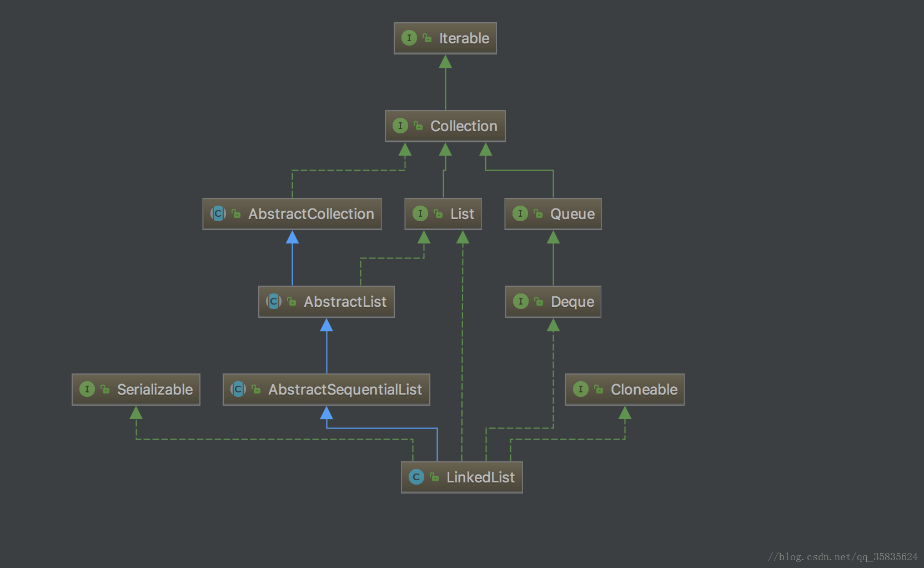Viewport: 924px width, 568px height.
Task: Click the public lock icon beside Deque
Action: coord(539,301)
